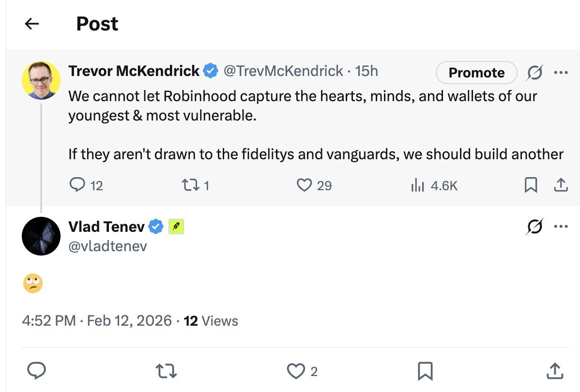Open Grok icon on Vlad Tenev's post

(534, 226)
